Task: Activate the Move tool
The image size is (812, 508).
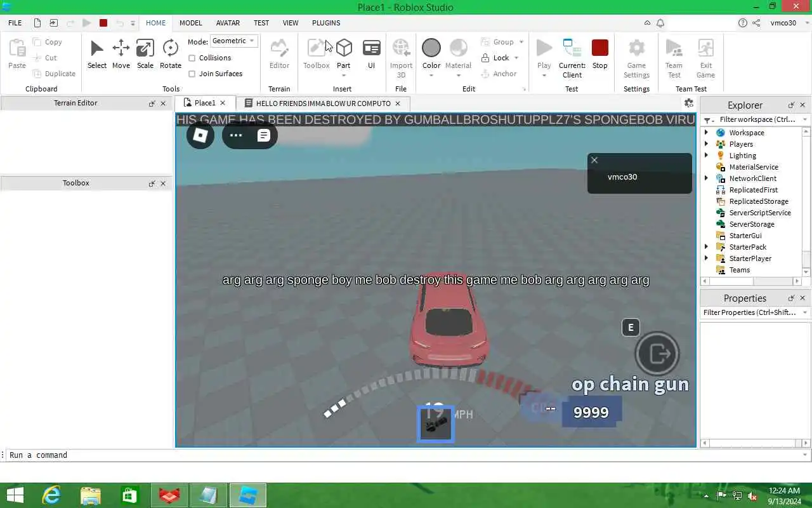Action: 121,54
